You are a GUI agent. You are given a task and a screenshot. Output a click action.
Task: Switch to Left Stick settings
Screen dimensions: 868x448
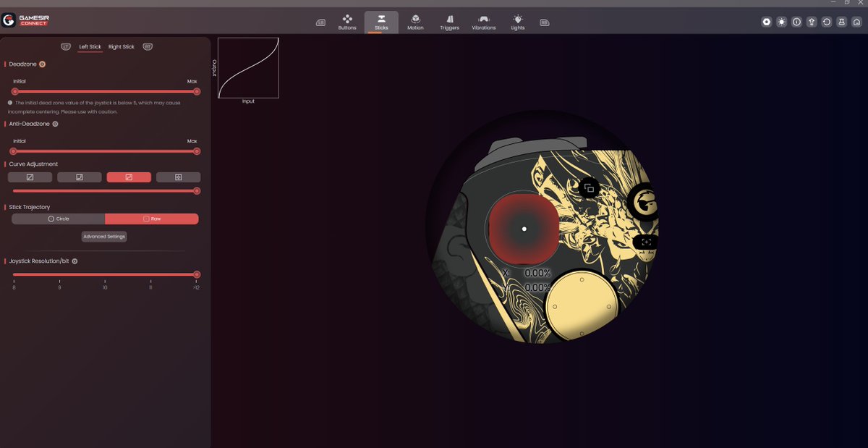(90, 47)
